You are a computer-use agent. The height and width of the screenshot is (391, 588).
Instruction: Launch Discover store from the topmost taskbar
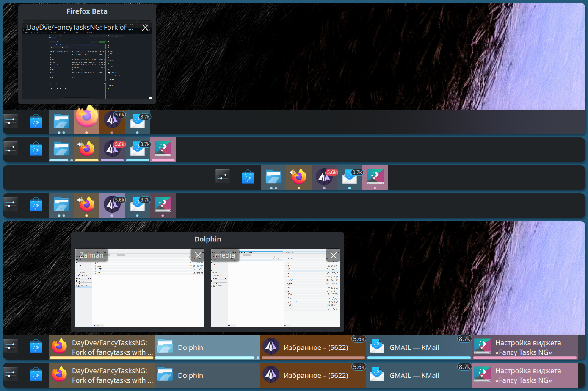coord(36,122)
